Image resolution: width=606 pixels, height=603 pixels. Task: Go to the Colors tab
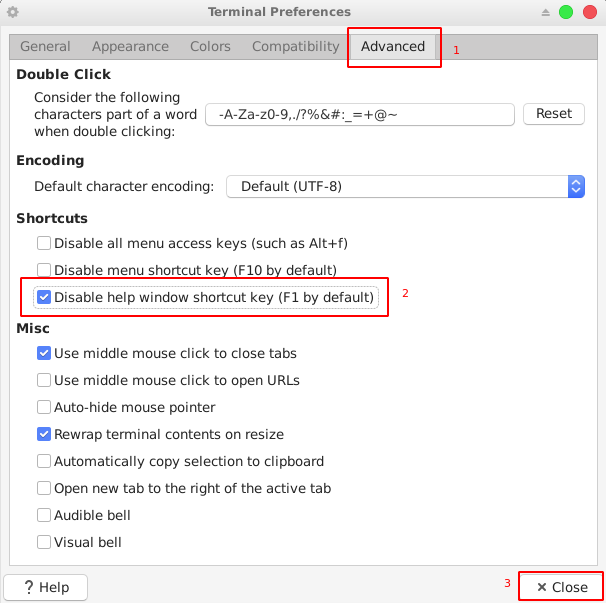point(210,46)
